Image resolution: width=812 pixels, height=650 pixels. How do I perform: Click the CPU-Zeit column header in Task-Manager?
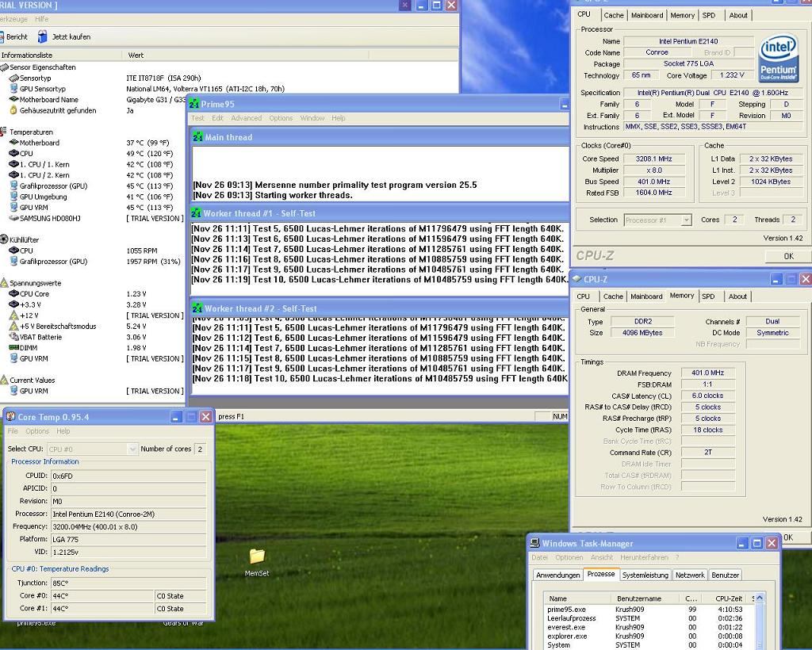click(x=727, y=598)
